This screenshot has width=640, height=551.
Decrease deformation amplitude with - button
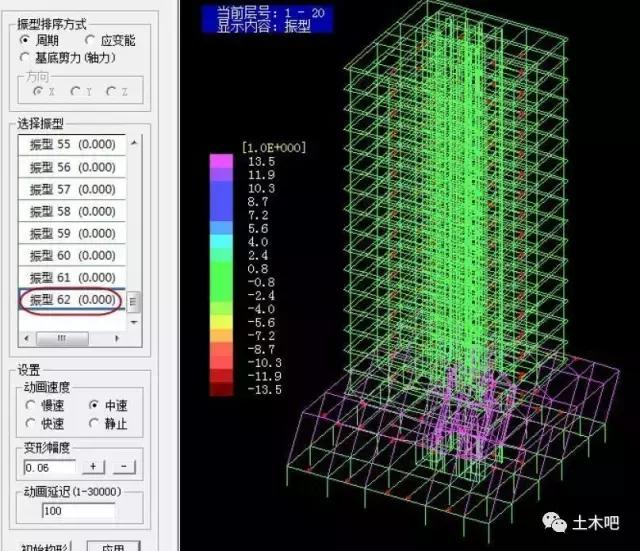point(124,467)
